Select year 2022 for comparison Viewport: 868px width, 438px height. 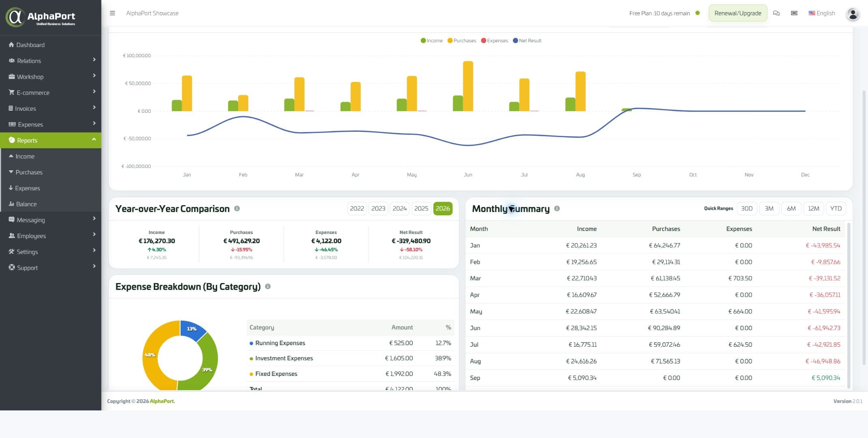(x=357, y=208)
